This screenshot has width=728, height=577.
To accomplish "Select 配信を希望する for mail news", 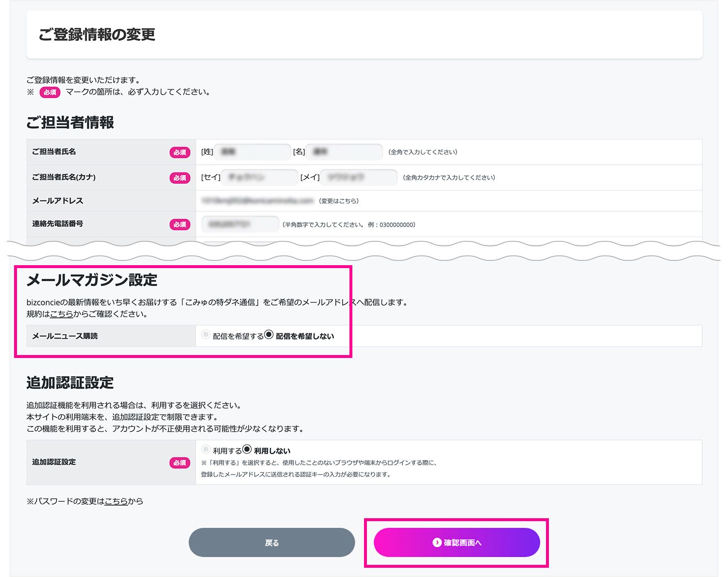I will pyautogui.click(x=206, y=335).
